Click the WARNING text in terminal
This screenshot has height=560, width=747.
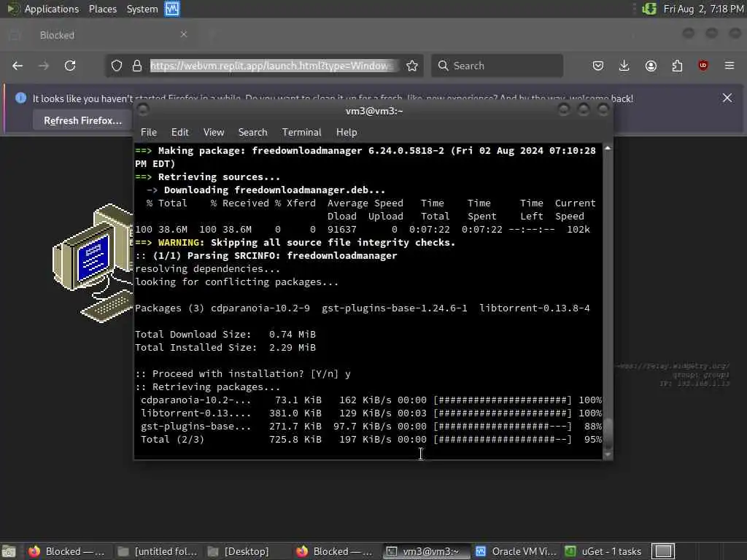pyautogui.click(x=181, y=242)
